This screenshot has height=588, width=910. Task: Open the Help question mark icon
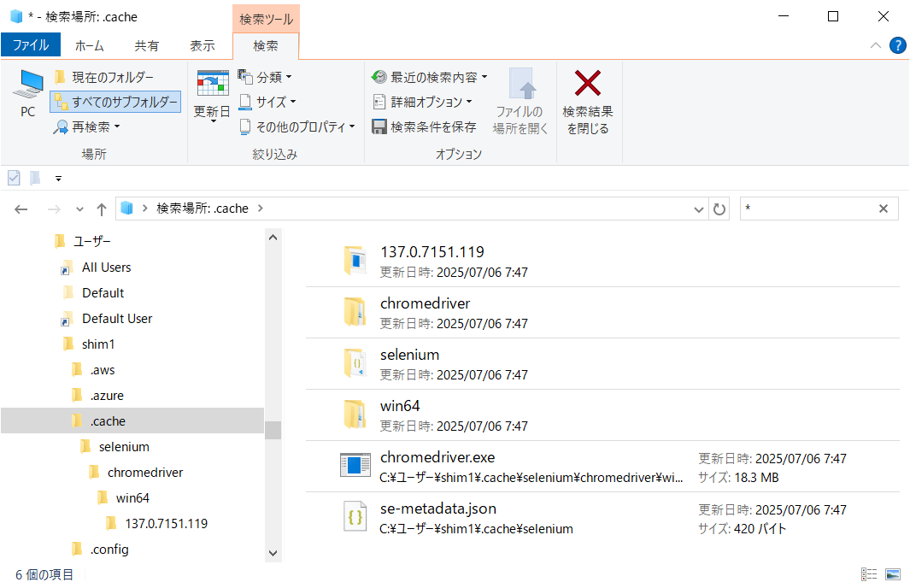click(897, 45)
